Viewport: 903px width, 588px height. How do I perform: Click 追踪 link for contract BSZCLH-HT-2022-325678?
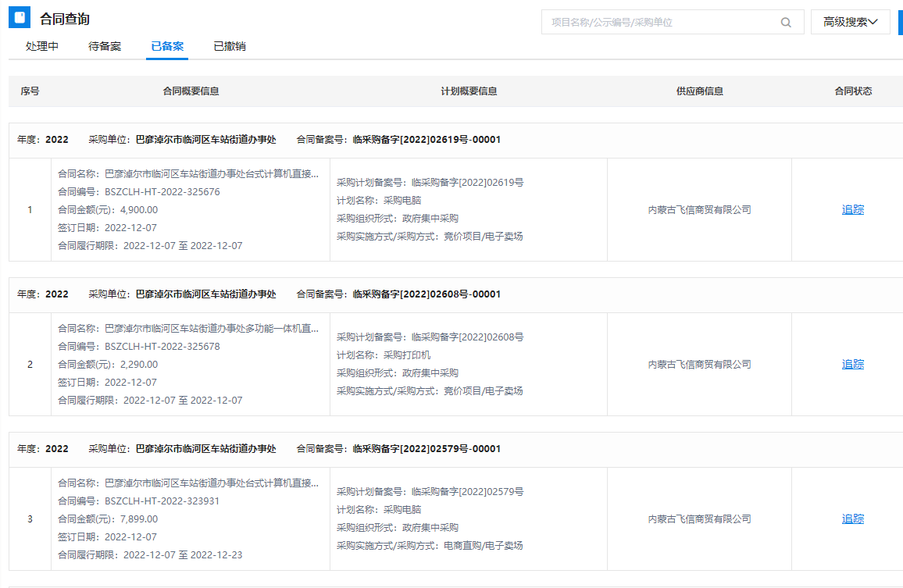click(x=853, y=364)
